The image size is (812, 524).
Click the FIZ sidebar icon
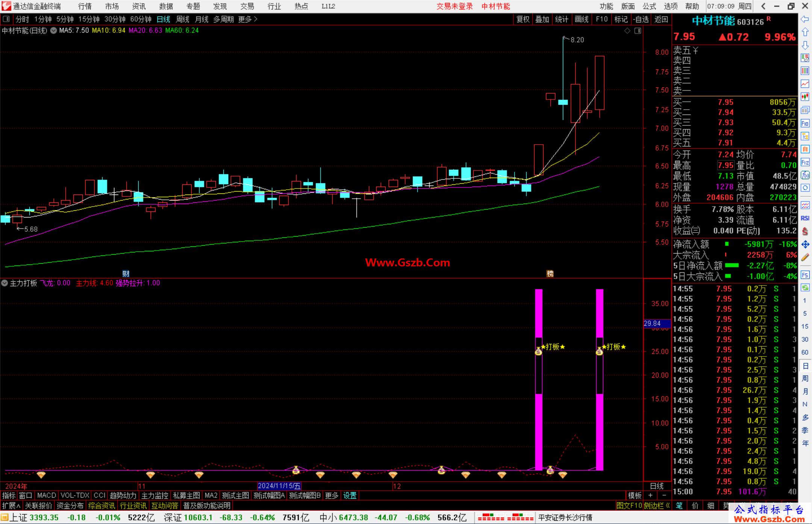click(x=805, y=162)
